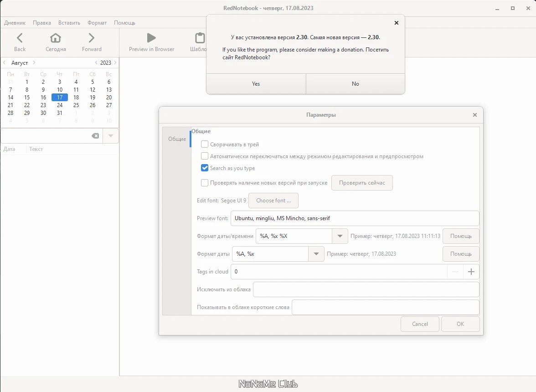Expand the Формат даты dropdown arrow
The image size is (536, 392).
coord(316,254)
